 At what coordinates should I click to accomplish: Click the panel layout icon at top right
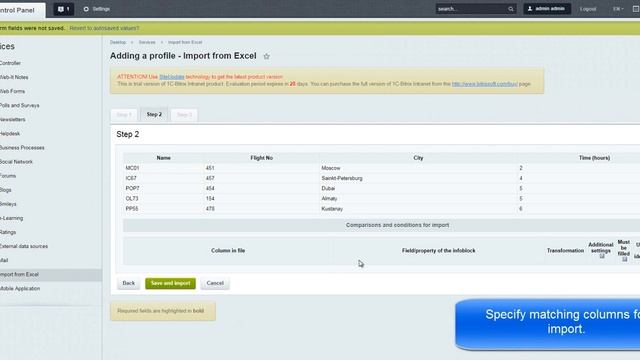[636, 9]
